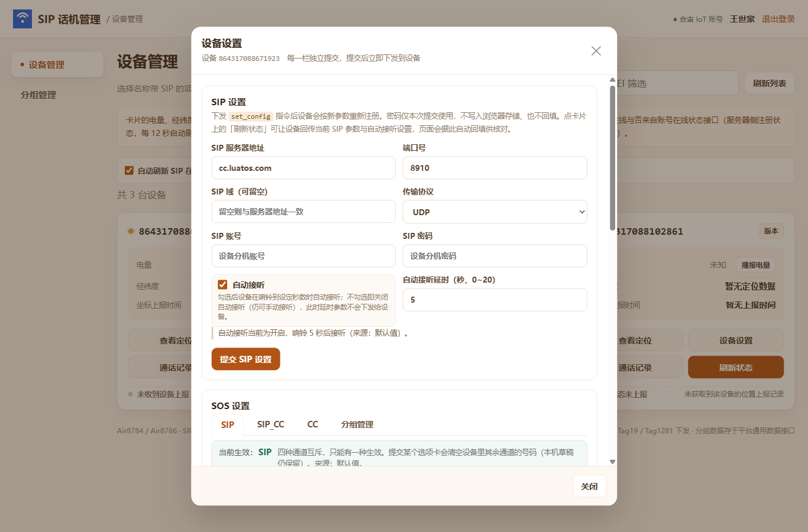Click the 刷新列表 button
The image size is (808, 532).
[x=770, y=83]
